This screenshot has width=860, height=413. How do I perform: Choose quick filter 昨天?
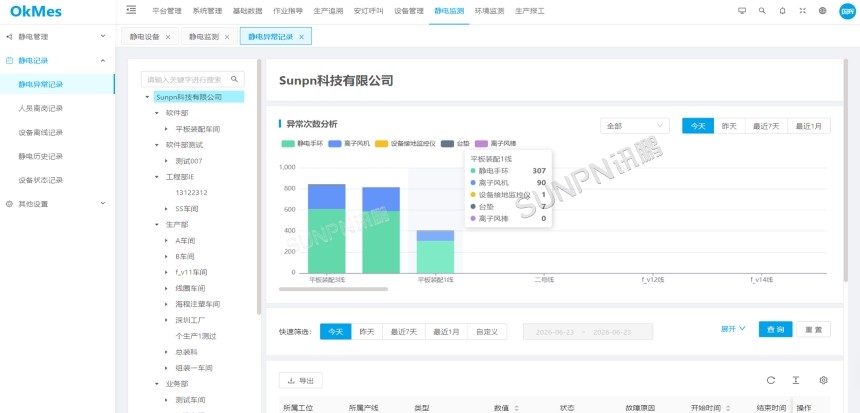click(x=367, y=331)
